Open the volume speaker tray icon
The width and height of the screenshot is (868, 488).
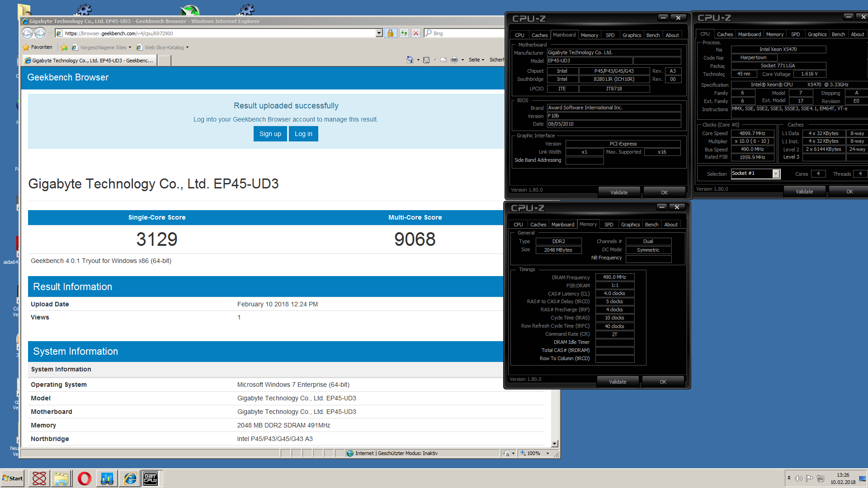[799, 479]
